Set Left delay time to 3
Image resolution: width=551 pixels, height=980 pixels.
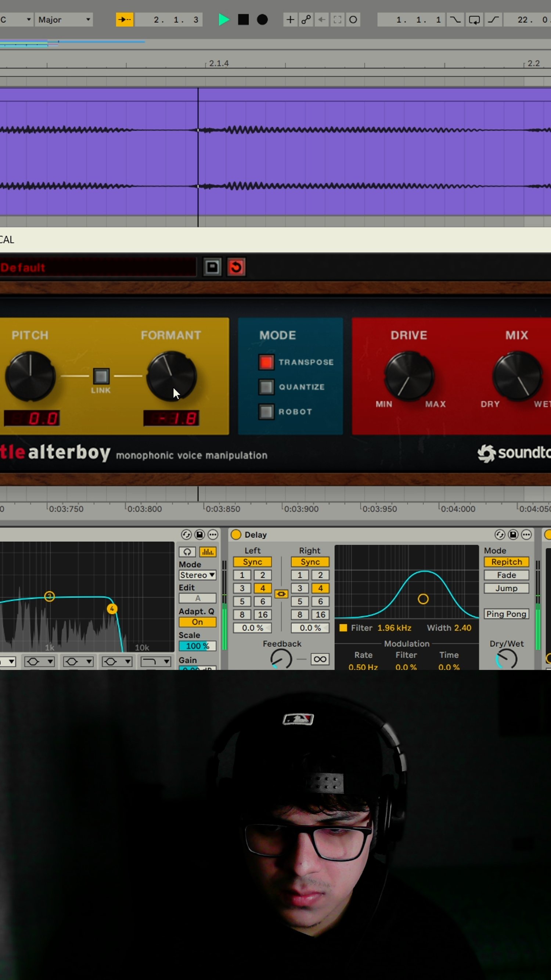pos(242,589)
